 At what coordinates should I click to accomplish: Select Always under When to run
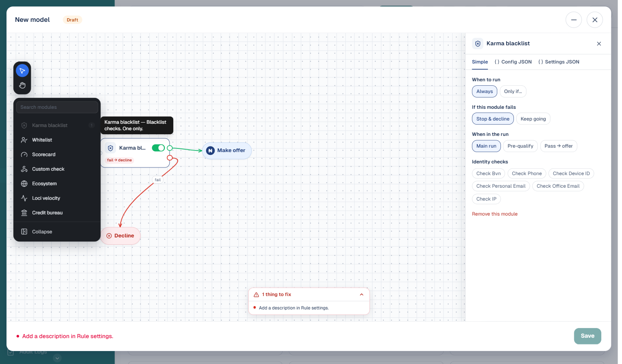(x=485, y=91)
